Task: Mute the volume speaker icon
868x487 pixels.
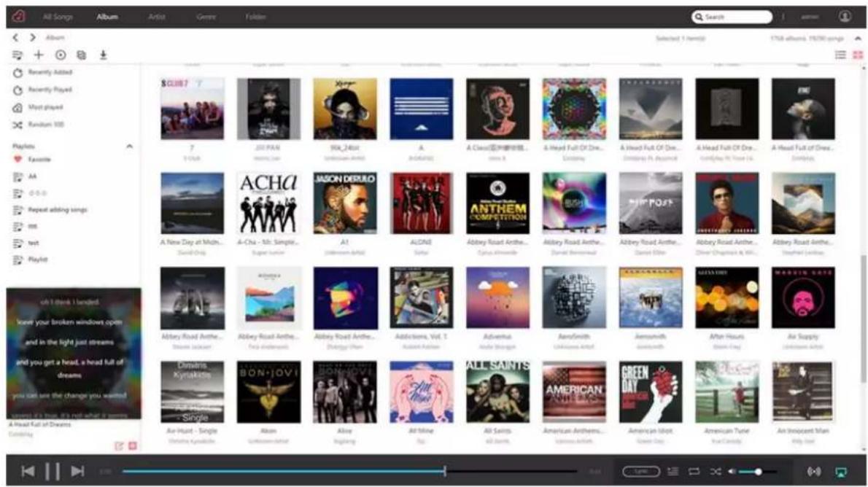Action: click(732, 472)
